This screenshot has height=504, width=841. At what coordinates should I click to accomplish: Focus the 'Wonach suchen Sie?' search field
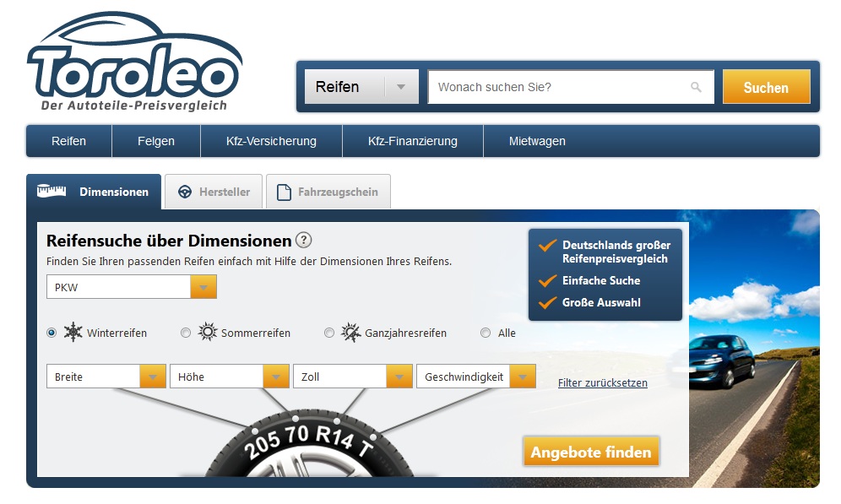[x=571, y=87]
